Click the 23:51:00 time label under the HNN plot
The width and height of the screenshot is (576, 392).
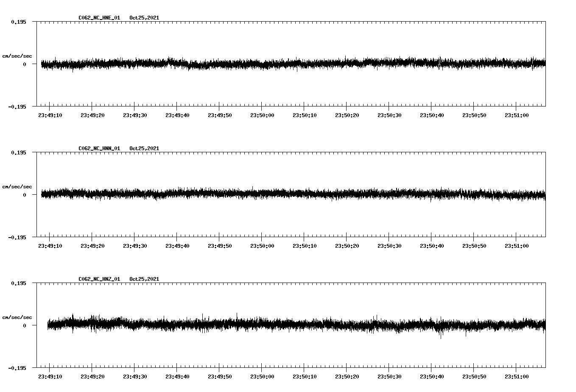click(517, 246)
